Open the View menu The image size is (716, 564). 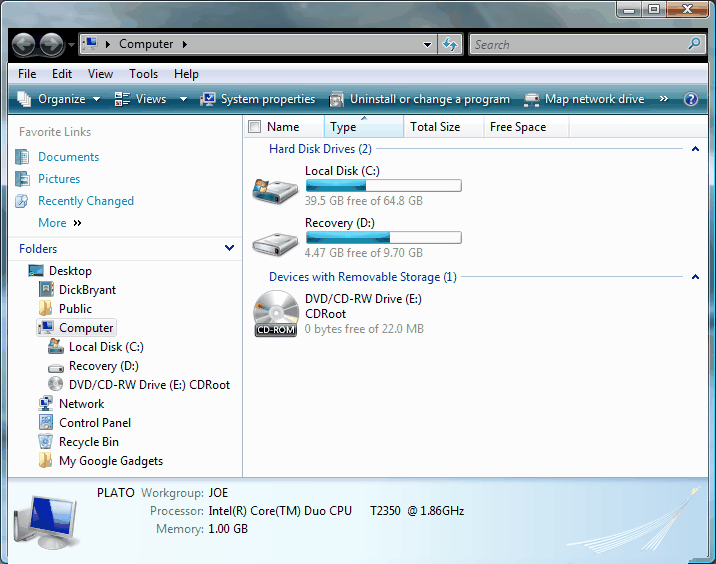tap(100, 74)
